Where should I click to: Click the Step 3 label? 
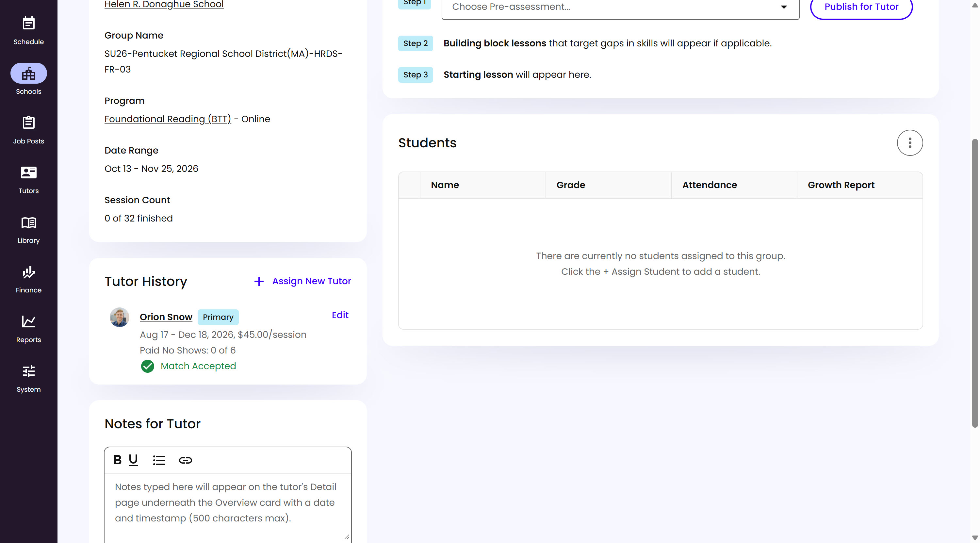416,74
